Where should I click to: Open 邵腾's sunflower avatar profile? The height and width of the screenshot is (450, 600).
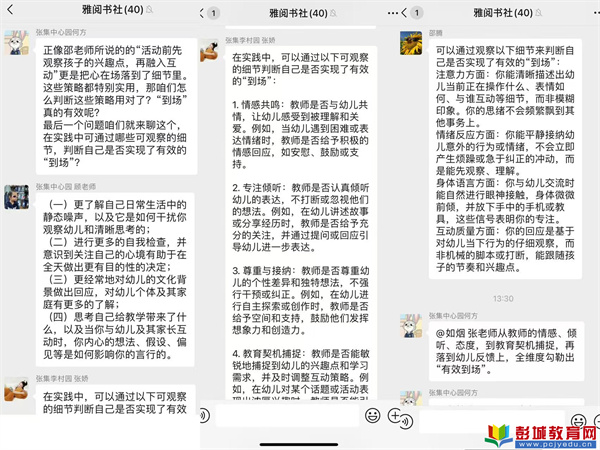point(411,43)
